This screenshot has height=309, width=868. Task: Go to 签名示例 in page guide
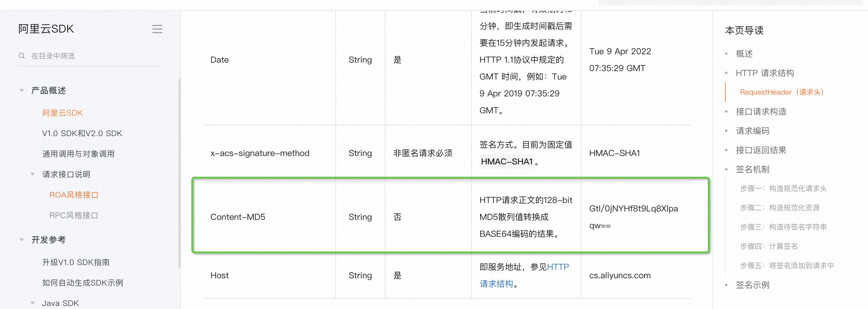coord(752,285)
